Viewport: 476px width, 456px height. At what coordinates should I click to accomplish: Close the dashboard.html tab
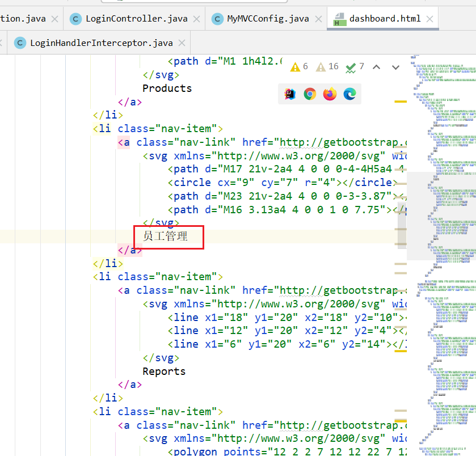429,19
